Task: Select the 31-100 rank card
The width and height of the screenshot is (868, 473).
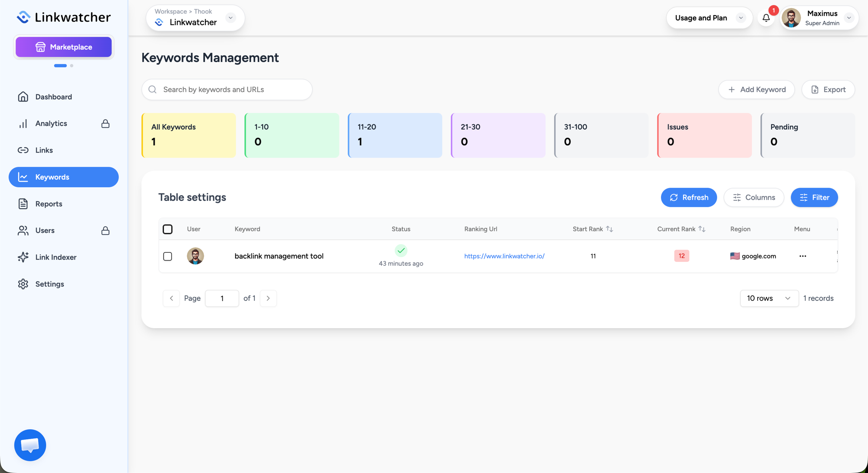Action: click(602, 135)
